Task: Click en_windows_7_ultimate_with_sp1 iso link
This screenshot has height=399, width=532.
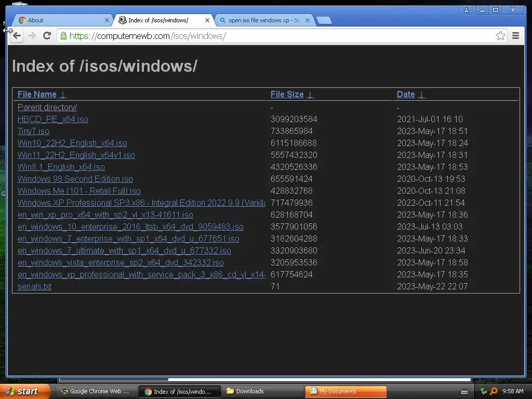Action: [124, 250]
